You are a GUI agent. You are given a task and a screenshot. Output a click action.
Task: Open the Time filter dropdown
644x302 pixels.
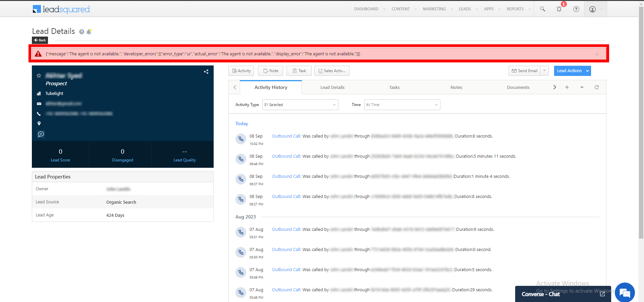point(402,105)
